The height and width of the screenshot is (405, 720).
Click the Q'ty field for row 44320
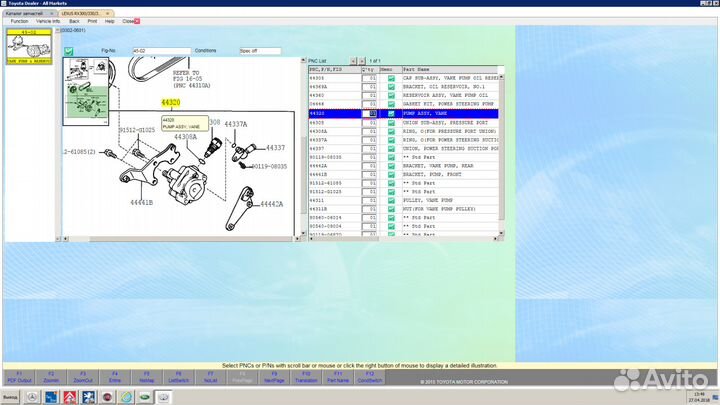click(368, 114)
